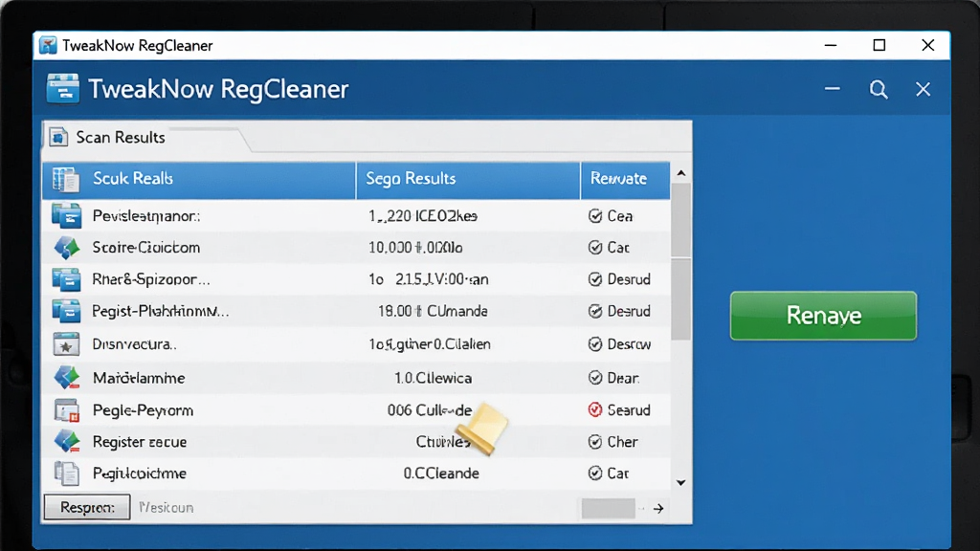Select the Pegle-Peyorm row label
980x551 pixels.
144,410
